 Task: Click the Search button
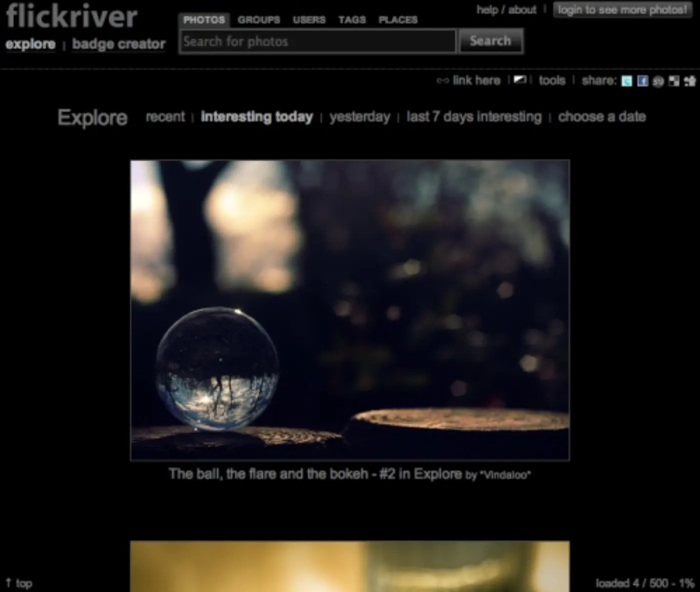(x=490, y=41)
